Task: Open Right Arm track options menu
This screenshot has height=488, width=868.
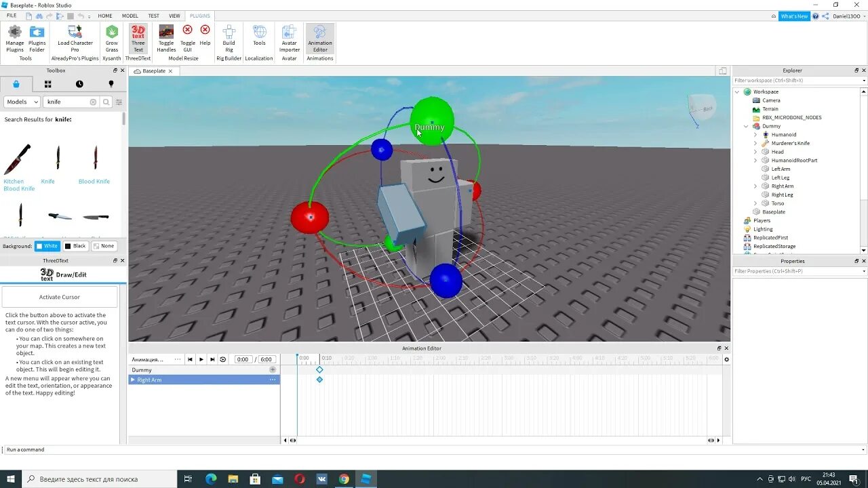Action: tap(273, 380)
